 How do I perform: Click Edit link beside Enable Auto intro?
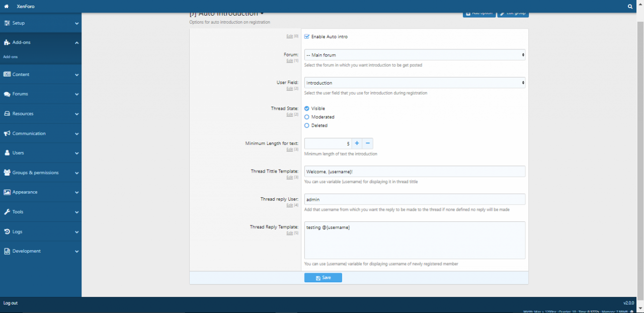point(289,37)
